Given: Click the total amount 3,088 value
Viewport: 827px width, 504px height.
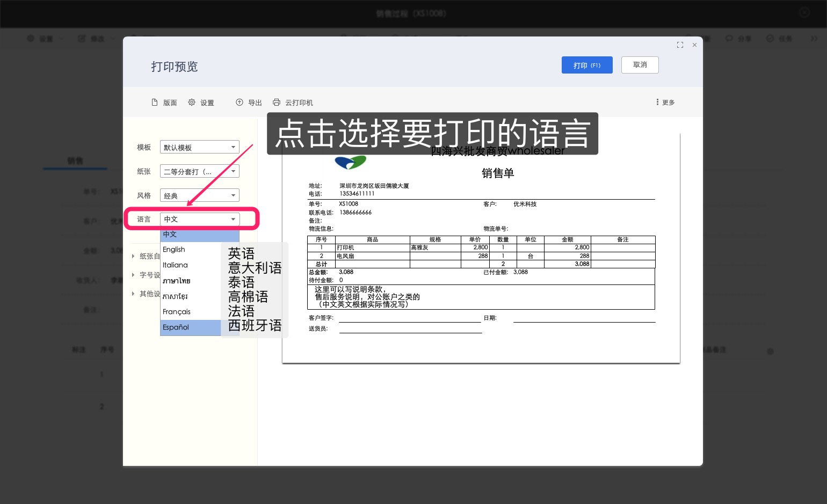Looking at the screenshot, I should click(346, 272).
